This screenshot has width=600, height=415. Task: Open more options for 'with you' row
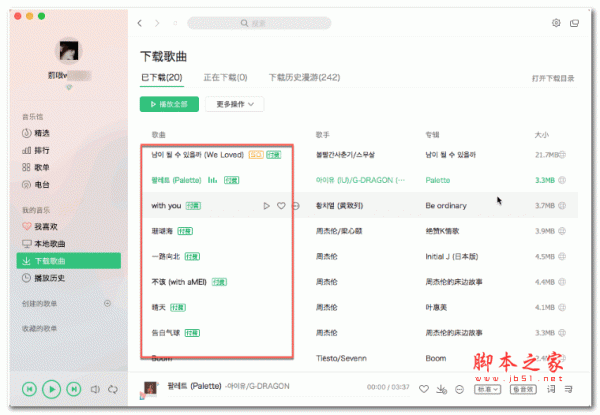[296, 206]
